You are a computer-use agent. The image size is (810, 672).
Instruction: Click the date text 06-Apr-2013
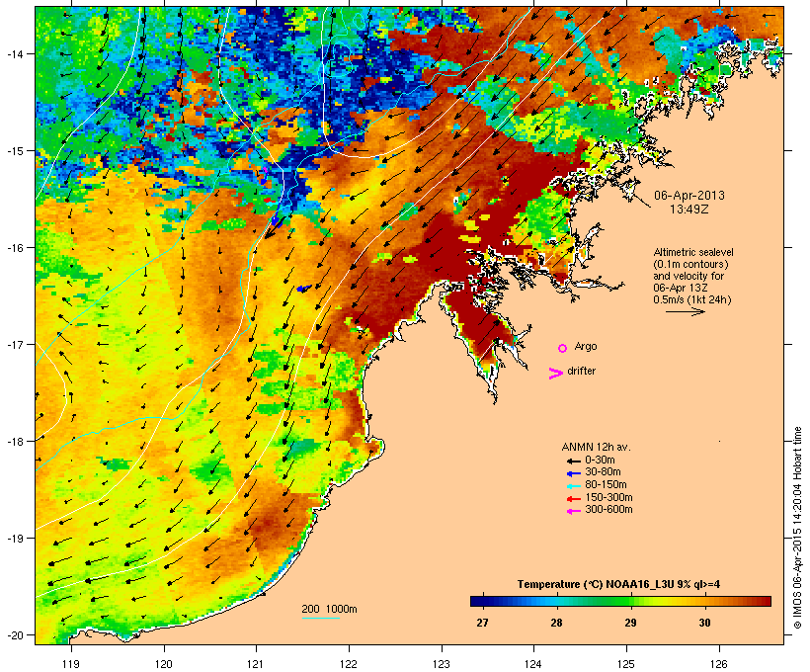[689, 196]
